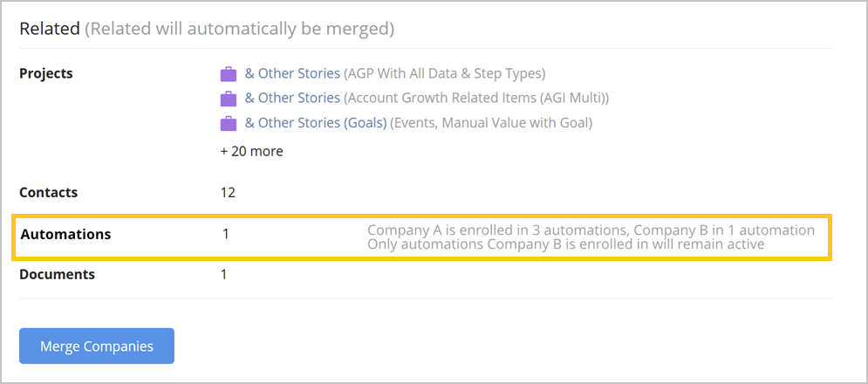Click the briefcase icon for Account Growth Related Items project
Image resolution: width=868 pixels, height=384 pixels.
228,99
